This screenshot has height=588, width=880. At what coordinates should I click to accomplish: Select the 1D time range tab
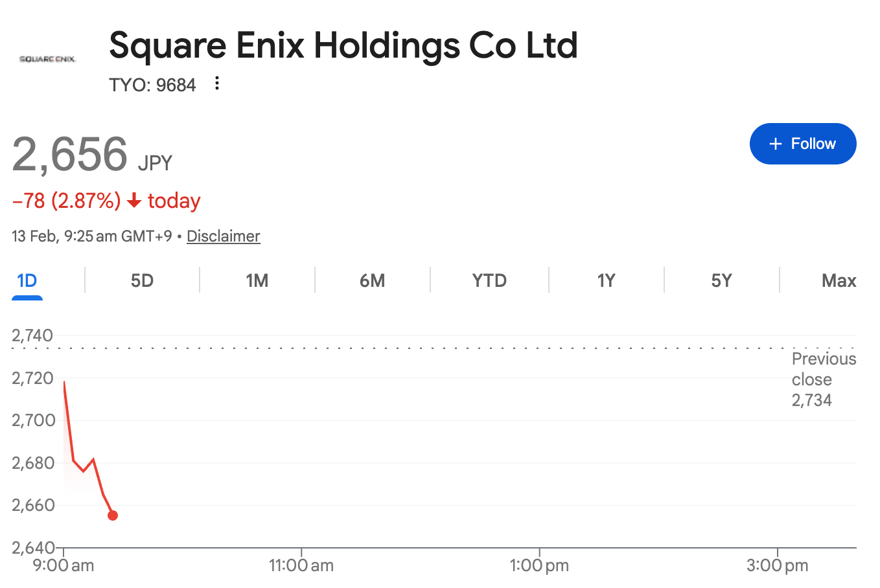27,280
